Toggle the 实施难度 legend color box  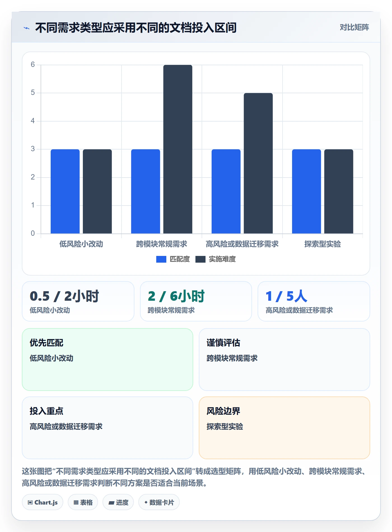(x=200, y=259)
